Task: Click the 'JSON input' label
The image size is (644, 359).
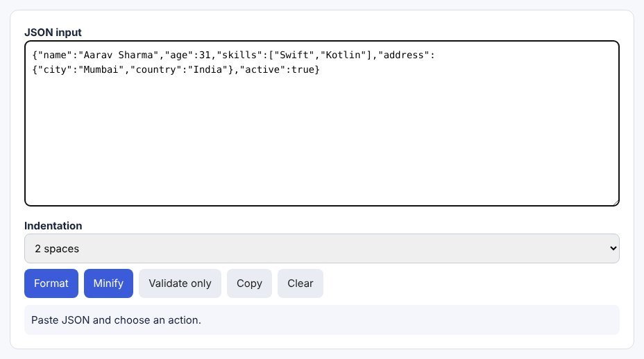Action: [53, 33]
